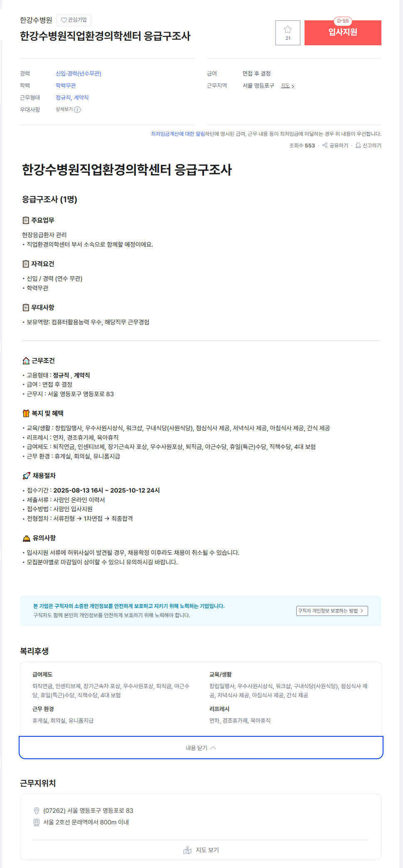Click the 신입·경력(년수무관) career value
The image size is (403, 868).
(79, 74)
